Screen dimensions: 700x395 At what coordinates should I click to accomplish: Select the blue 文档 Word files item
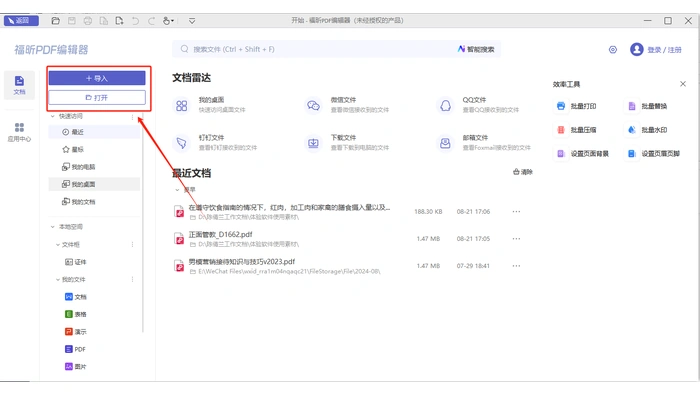click(x=75, y=297)
